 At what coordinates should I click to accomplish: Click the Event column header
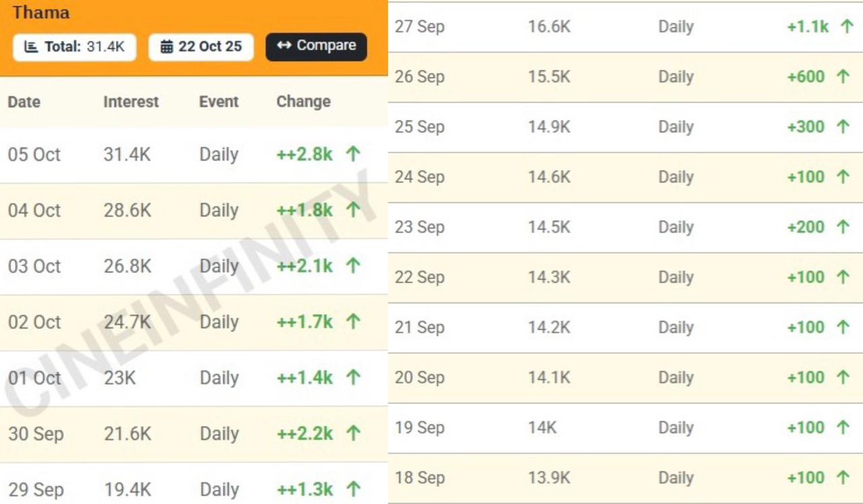click(218, 102)
